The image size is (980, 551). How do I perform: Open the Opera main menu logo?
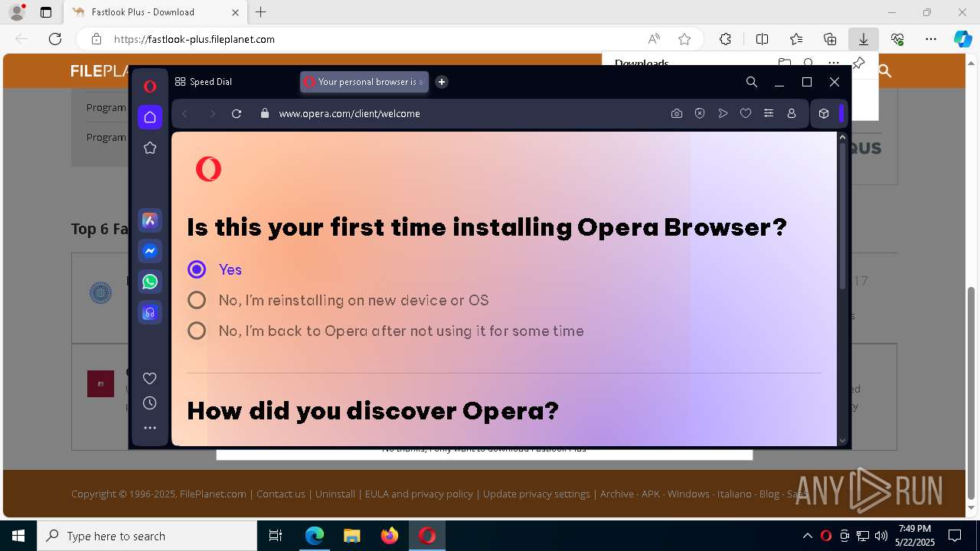(x=150, y=86)
